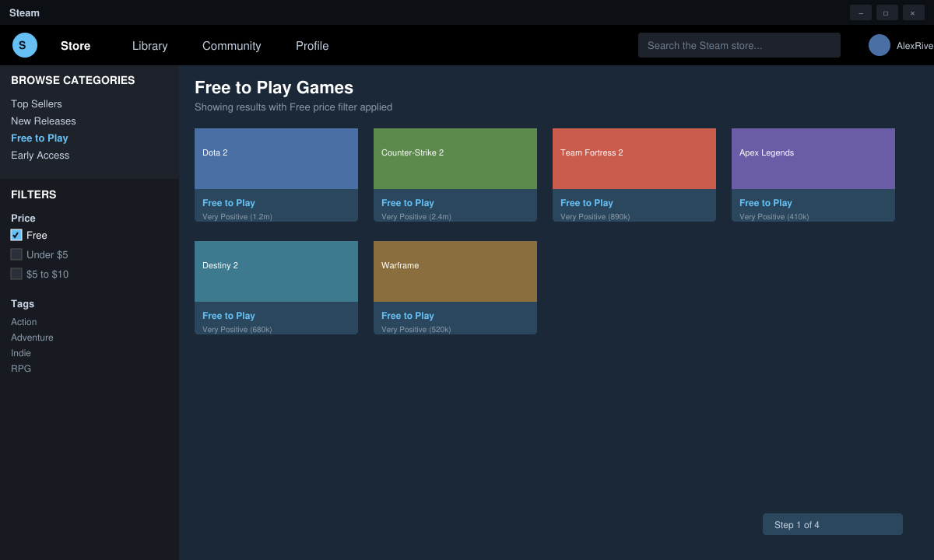Close the Steam window

click(914, 12)
